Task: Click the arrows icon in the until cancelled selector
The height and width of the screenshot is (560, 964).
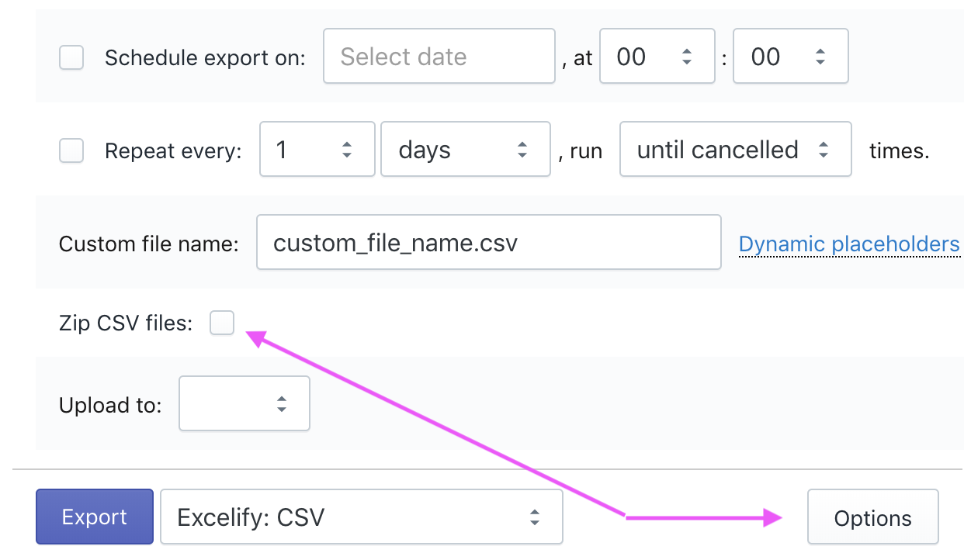Action: click(x=824, y=150)
